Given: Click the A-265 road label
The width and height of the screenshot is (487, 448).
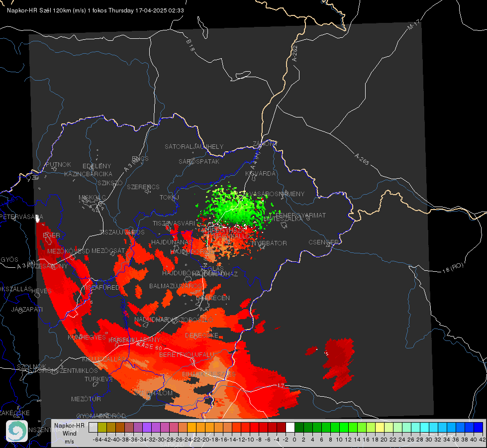Looking at the screenshot, I should tap(362, 159).
